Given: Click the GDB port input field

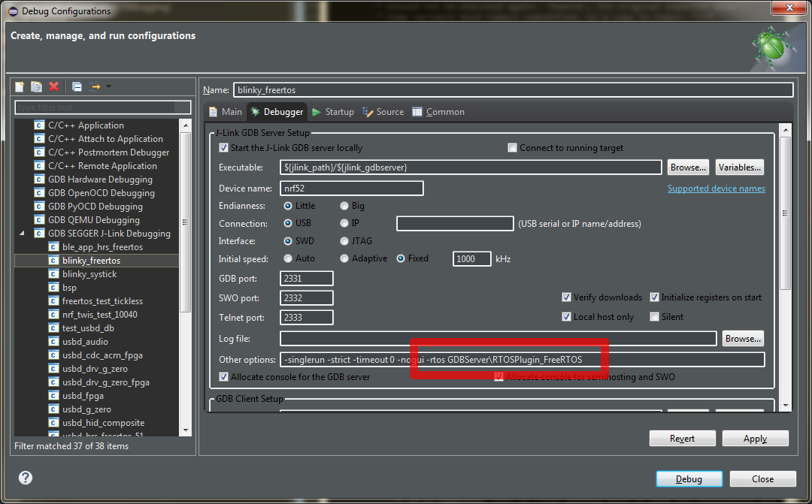Looking at the screenshot, I should click(x=307, y=279).
